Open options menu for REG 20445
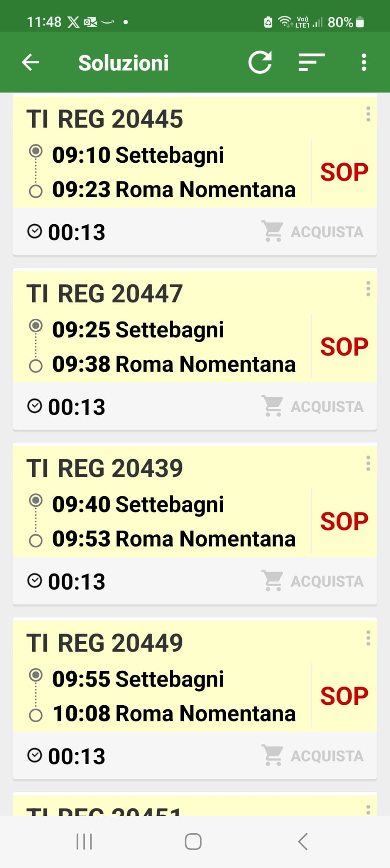This screenshot has width=390, height=868. [368, 114]
